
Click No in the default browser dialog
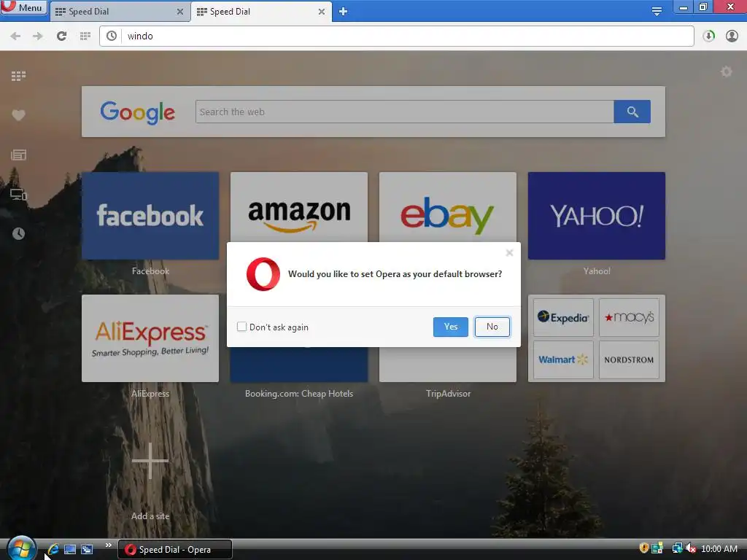[492, 327]
